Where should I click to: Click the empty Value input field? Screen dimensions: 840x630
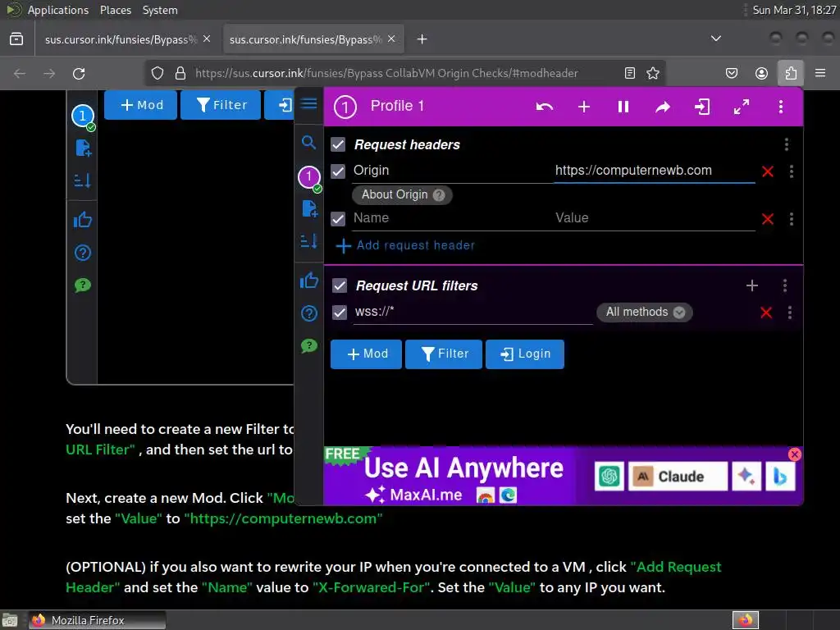pos(655,218)
